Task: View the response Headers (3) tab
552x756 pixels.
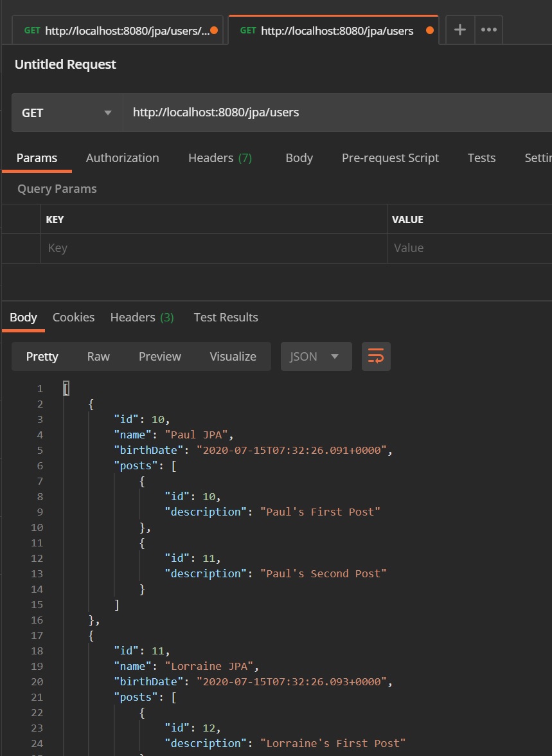Action: 142,318
